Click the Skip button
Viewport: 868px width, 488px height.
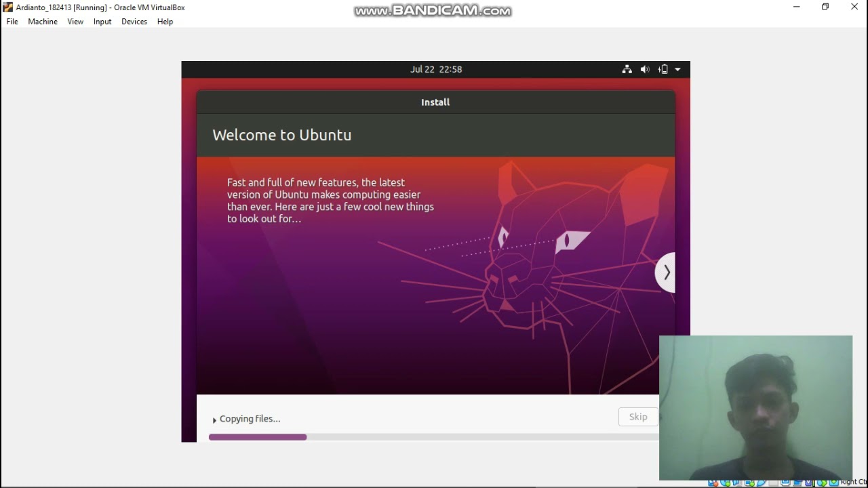coord(638,417)
